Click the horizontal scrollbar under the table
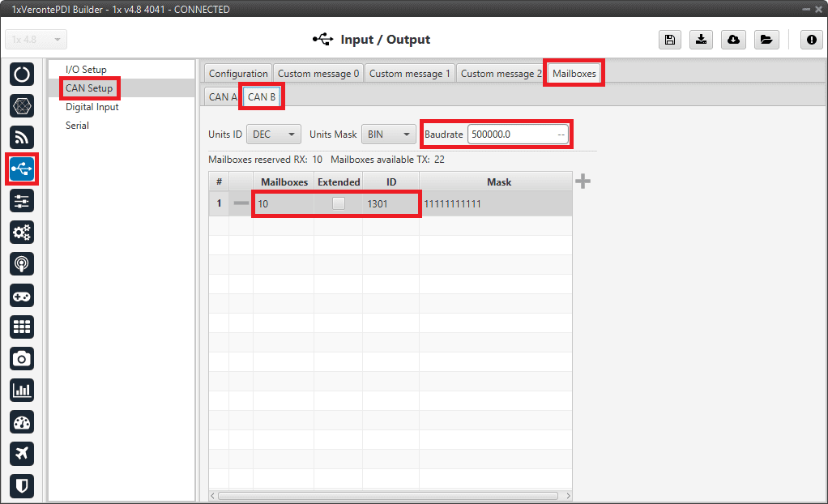The height and width of the screenshot is (504, 828). point(389,495)
